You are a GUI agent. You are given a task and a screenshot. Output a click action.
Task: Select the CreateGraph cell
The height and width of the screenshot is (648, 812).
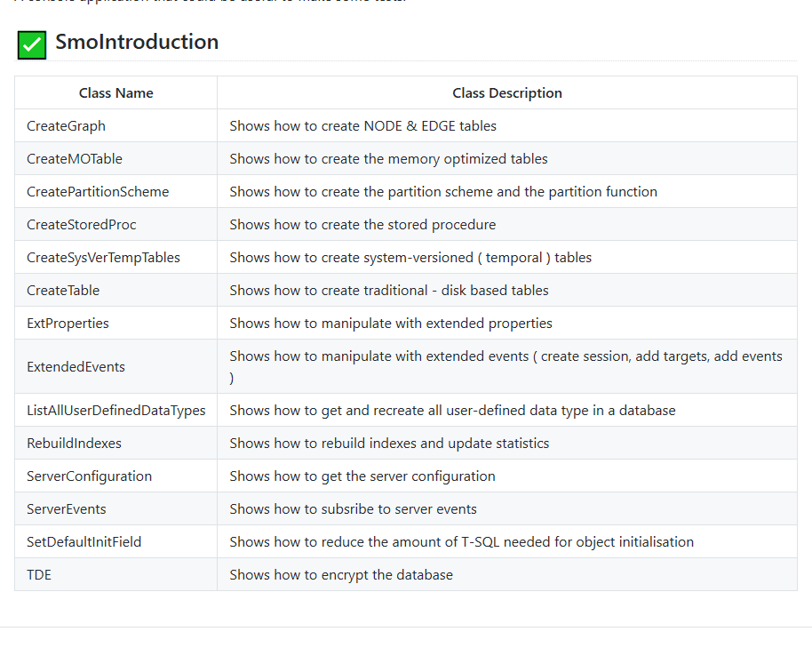116,126
